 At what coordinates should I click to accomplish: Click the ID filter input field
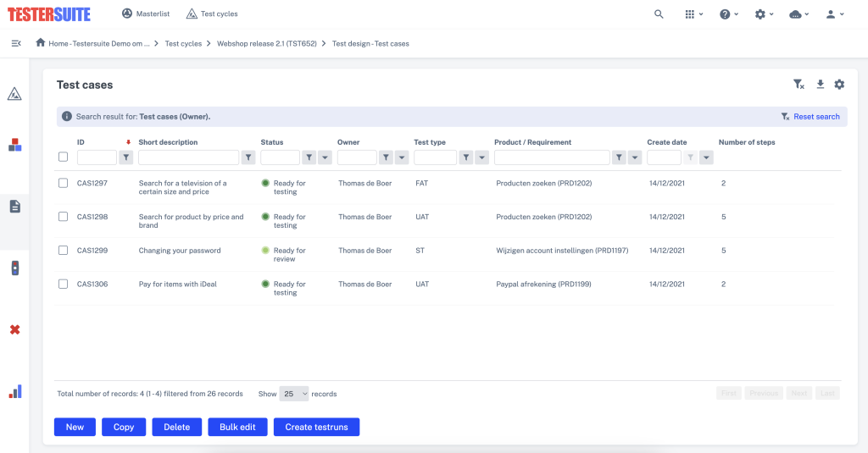click(97, 157)
